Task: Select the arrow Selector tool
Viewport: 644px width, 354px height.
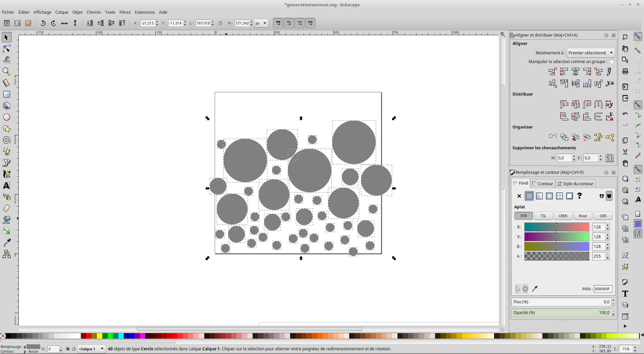Action: coord(6,37)
